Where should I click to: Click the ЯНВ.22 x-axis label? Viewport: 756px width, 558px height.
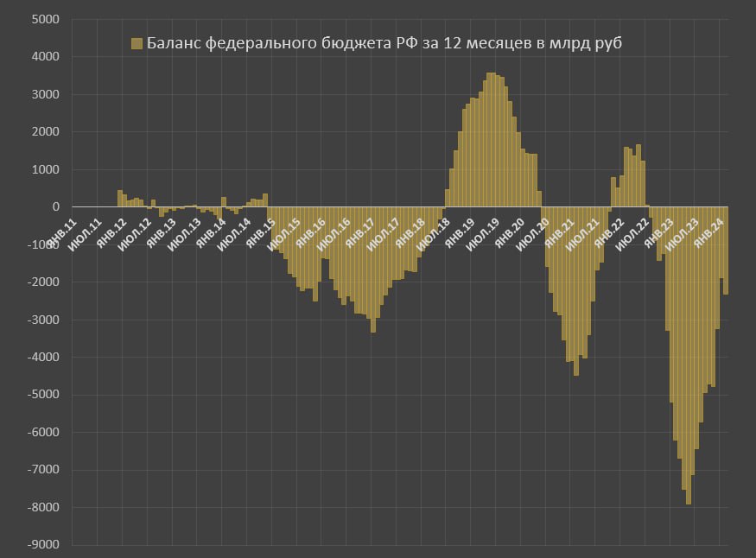point(609,234)
